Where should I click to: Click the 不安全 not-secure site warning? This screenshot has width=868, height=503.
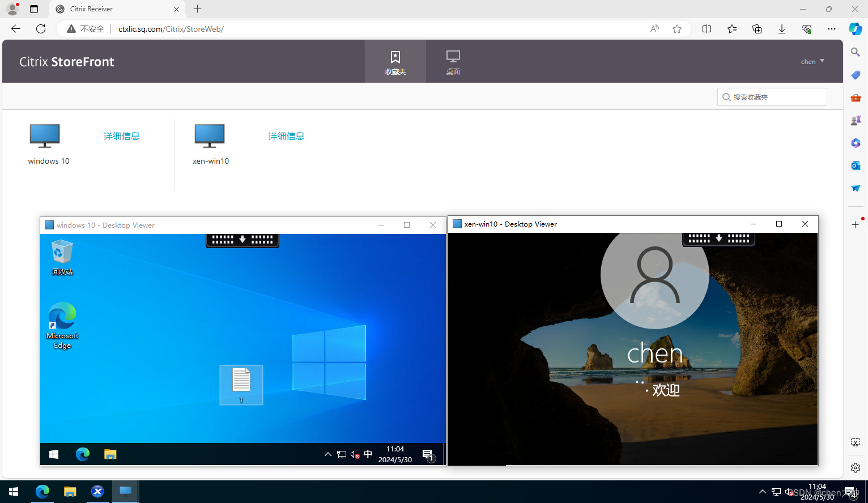click(86, 29)
